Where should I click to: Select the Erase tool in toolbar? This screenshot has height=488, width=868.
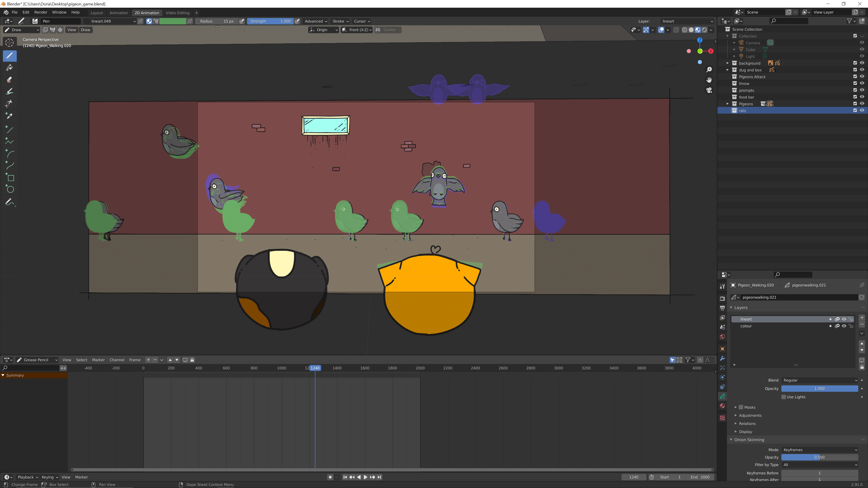(9, 80)
